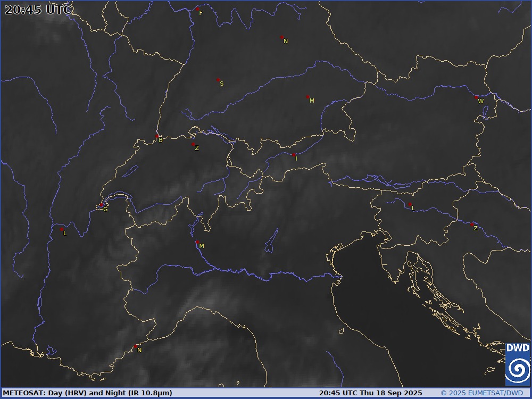Select Milan marker M in northern Italy
The height and width of the screenshot is (399, 532).
(x=197, y=242)
